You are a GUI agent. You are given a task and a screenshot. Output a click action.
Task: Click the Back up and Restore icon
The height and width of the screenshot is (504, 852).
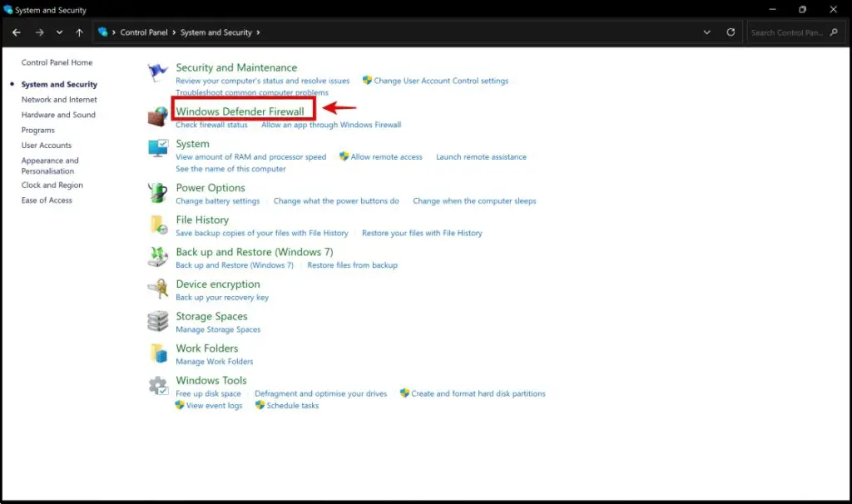157,257
